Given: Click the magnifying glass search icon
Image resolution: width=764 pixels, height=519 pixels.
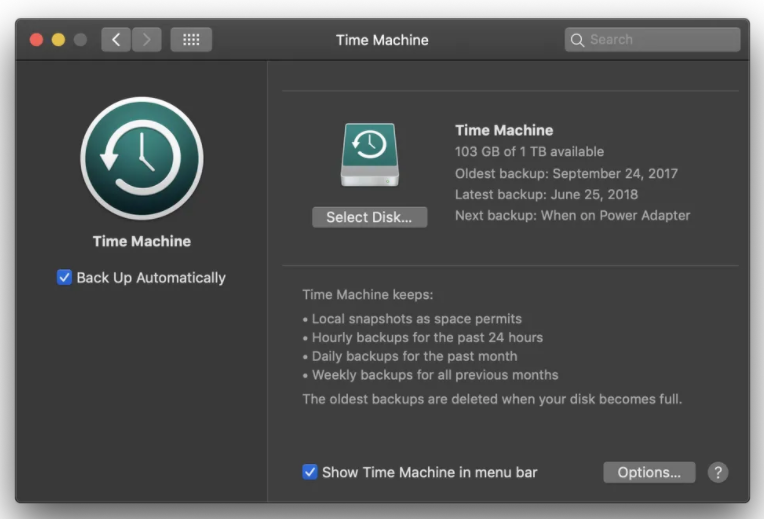Looking at the screenshot, I should click(577, 40).
